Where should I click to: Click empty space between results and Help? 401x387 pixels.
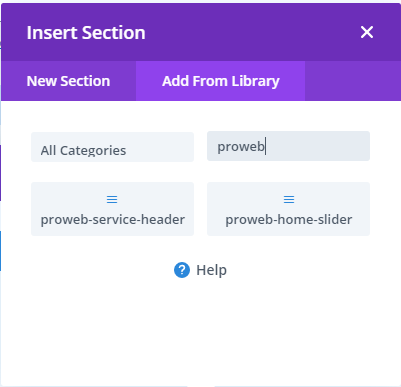[x=200, y=248]
